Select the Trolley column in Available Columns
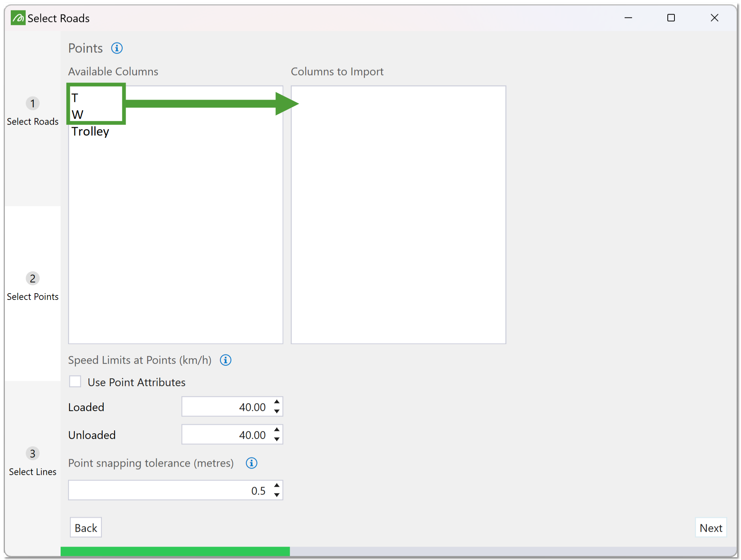This screenshot has width=741, height=560. [x=90, y=132]
